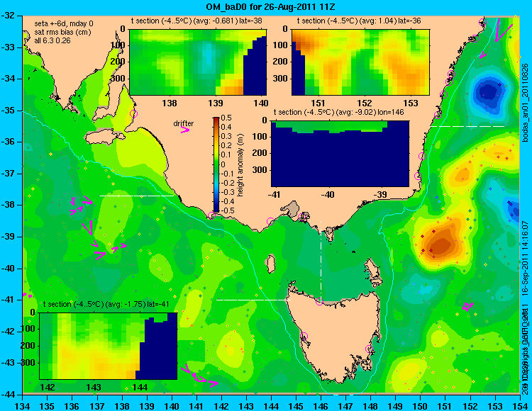
Task: Click the 'seta +-6d, mday 0' text
Action: 64,23
